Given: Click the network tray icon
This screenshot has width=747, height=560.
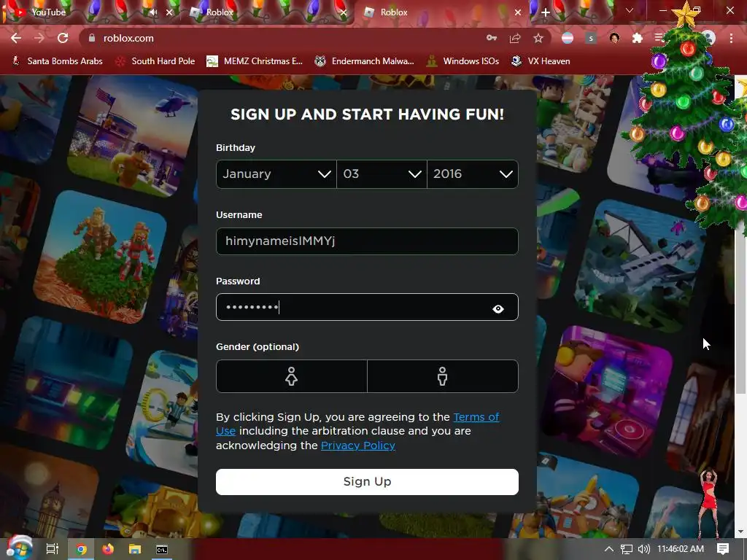Looking at the screenshot, I should click(627, 549).
